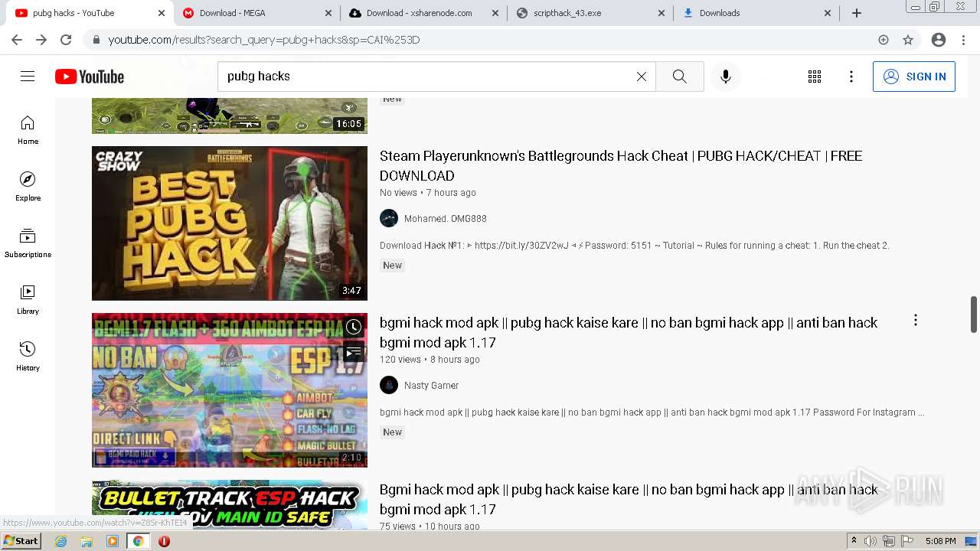Open a new browser tab

pos(857,13)
